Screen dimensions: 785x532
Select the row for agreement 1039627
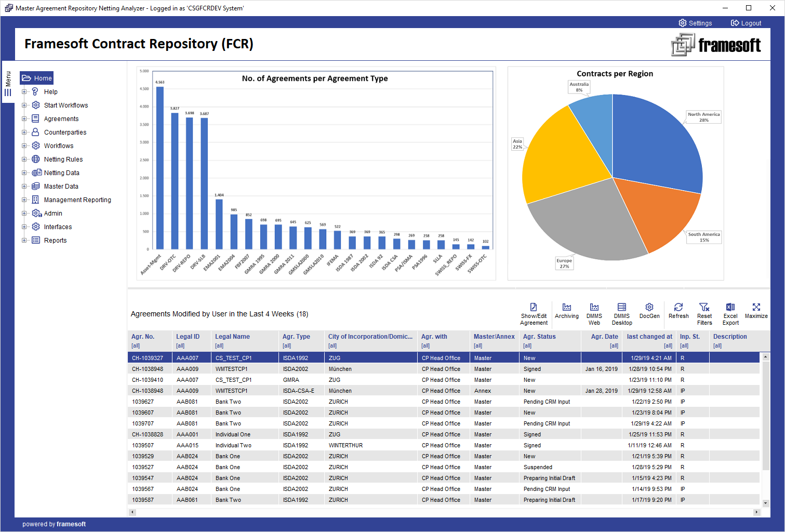[444, 402]
